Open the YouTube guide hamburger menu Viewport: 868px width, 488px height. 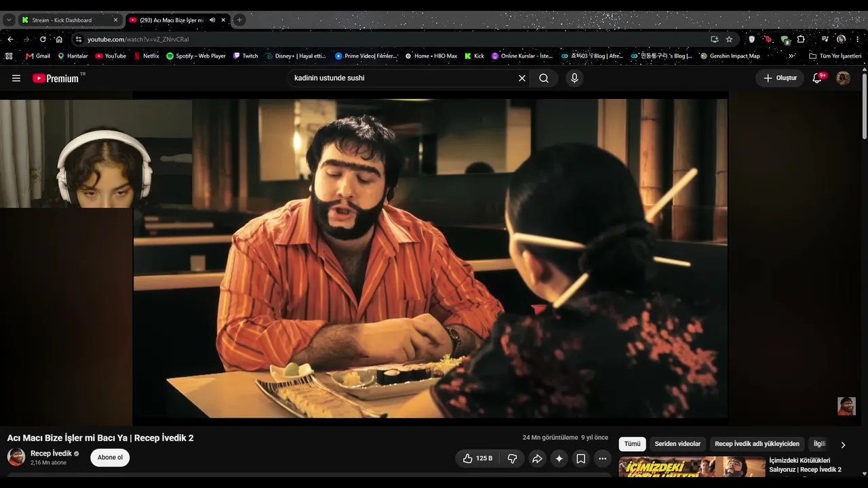pyautogui.click(x=16, y=78)
